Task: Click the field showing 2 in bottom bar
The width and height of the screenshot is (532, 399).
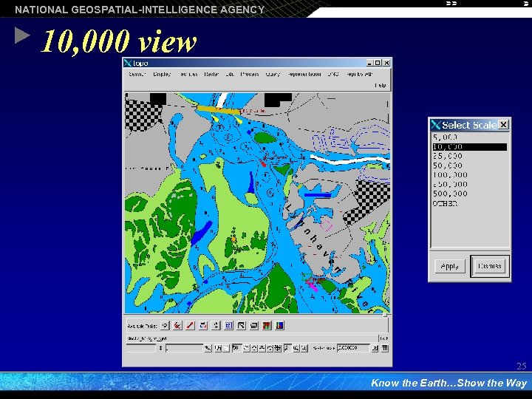Action: click(x=287, y=348)
